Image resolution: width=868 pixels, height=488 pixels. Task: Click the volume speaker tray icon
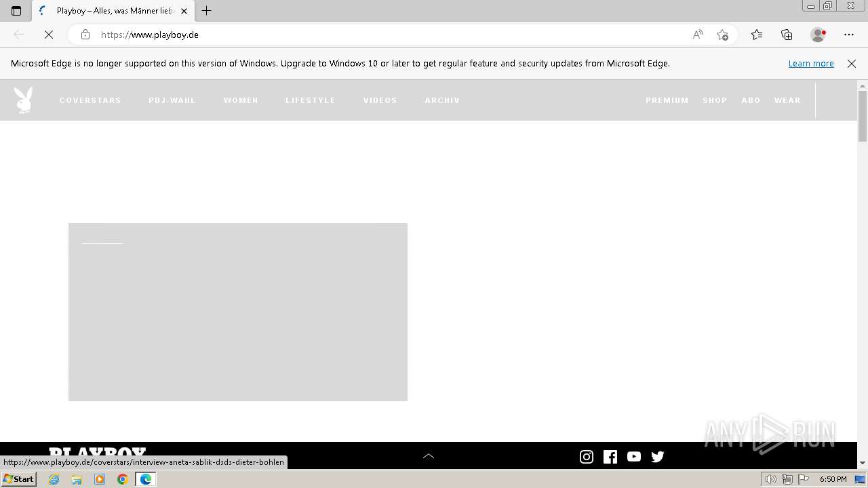click(770, 479)
